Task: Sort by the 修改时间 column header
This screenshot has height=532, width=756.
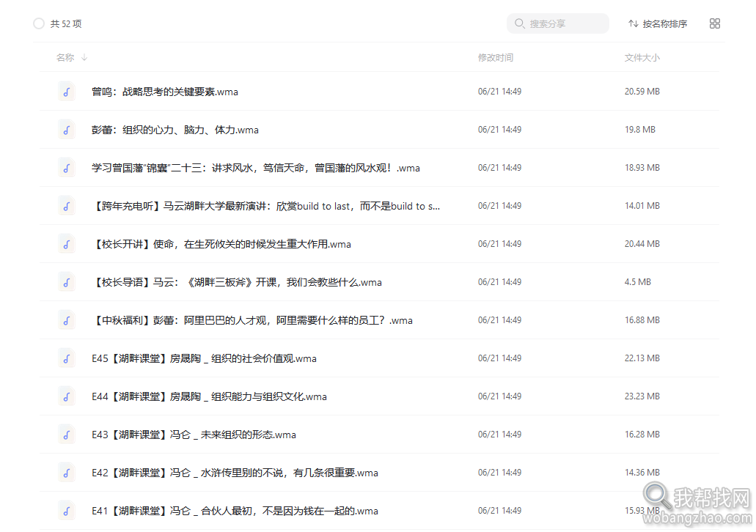Action: pos(495,58)
